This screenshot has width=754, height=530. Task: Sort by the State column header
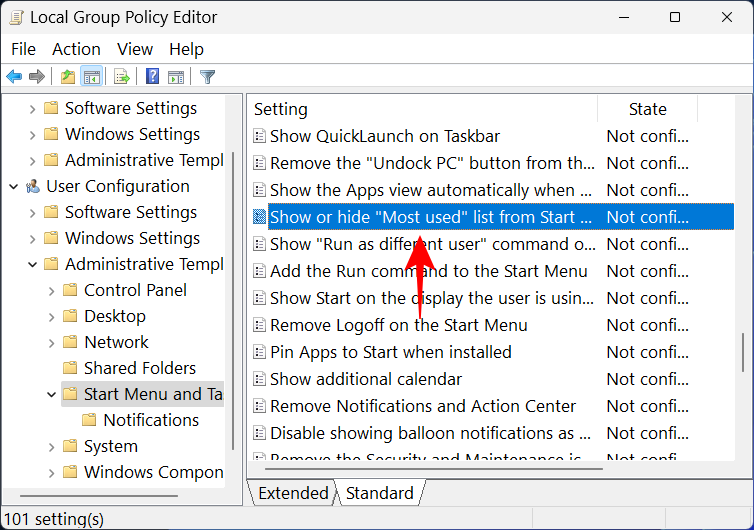pyautogui.click(x=647, y=109)
